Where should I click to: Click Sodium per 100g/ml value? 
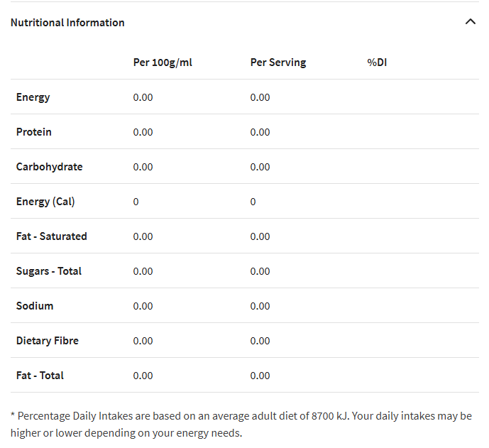(143, 306)
